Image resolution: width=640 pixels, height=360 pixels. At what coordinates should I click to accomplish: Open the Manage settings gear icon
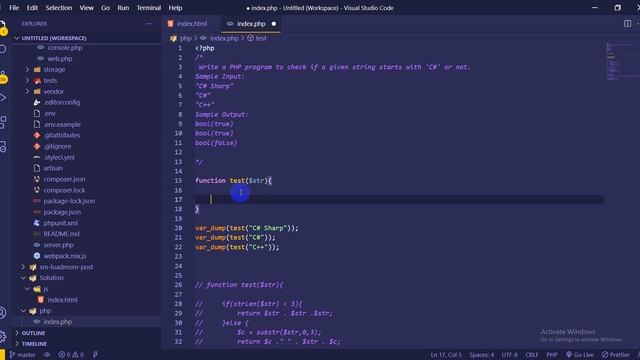pos(3,336)
